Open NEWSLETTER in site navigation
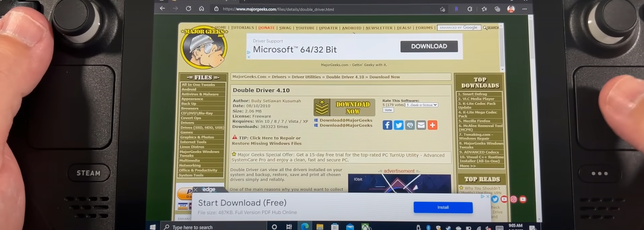 [379, 28]
